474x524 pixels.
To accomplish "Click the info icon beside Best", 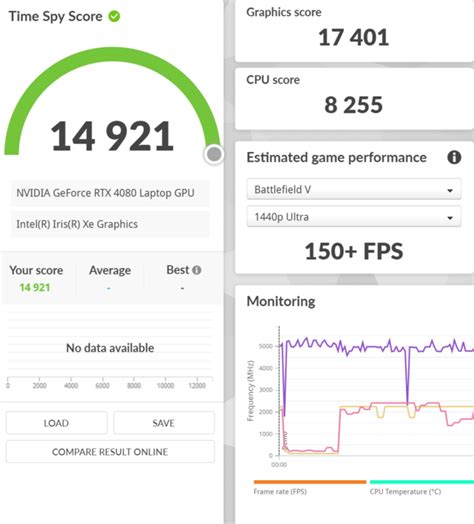I will 197,270.
